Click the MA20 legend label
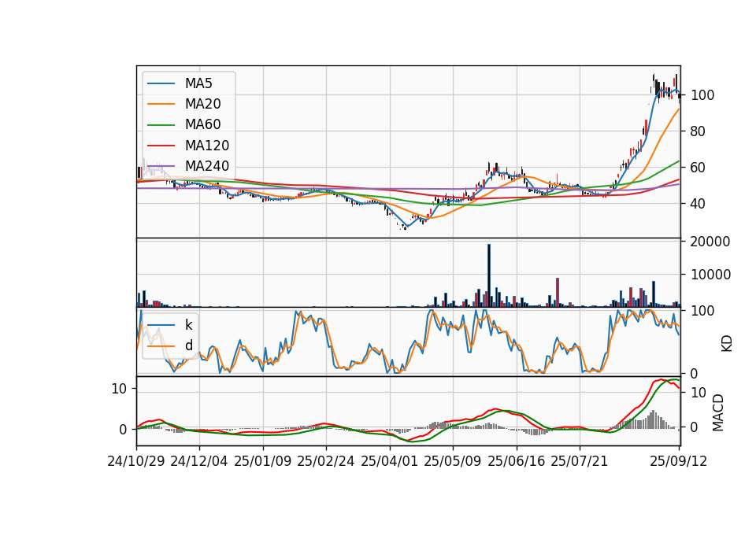 click(x=202, y=104)
